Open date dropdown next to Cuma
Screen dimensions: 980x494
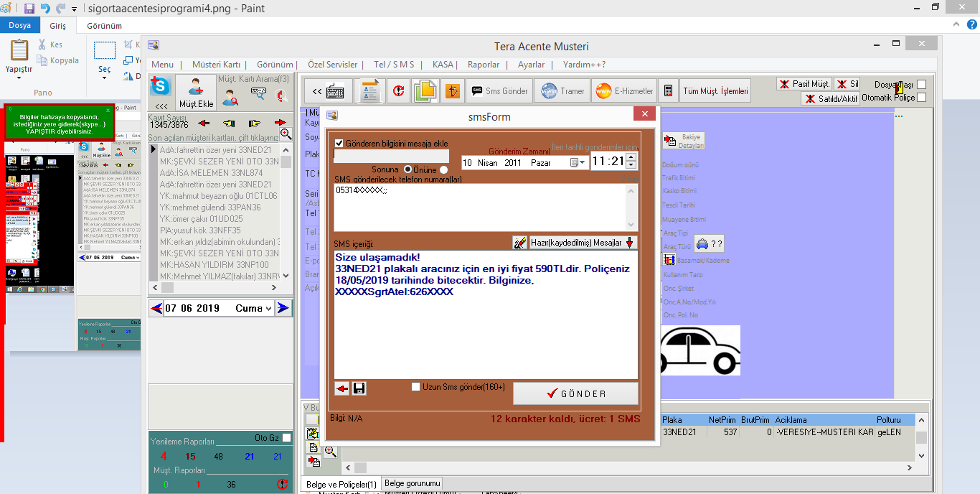coord(268,308)
